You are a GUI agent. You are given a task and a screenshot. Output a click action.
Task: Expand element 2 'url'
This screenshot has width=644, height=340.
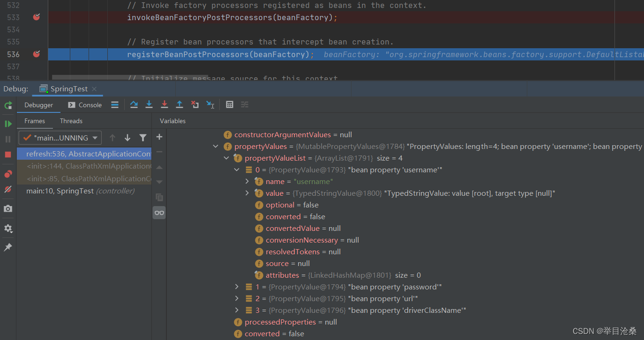pyautogui.click(x=237, y=298)
